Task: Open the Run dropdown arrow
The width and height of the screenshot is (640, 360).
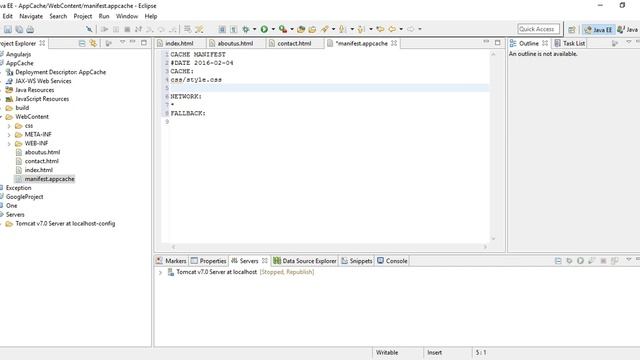Action: tap(273, 29)
